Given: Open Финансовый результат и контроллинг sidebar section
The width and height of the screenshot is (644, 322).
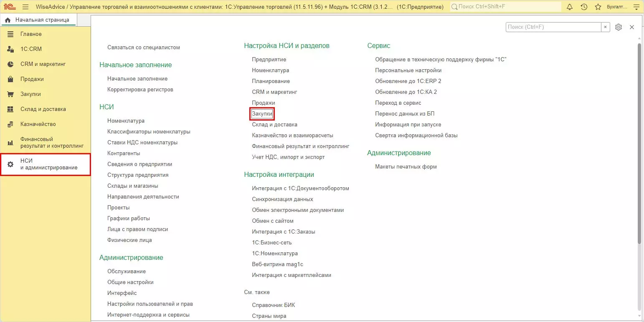Looking at the screenshot, I should (x=46, y=143).
